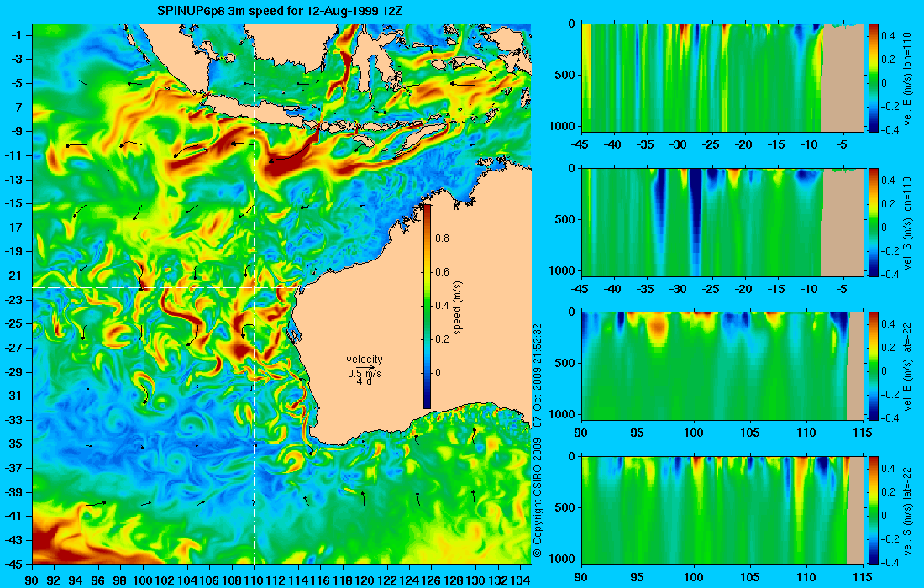Click the colorbar of the vel. S lon=110 plot

click(x=873, y=222)
